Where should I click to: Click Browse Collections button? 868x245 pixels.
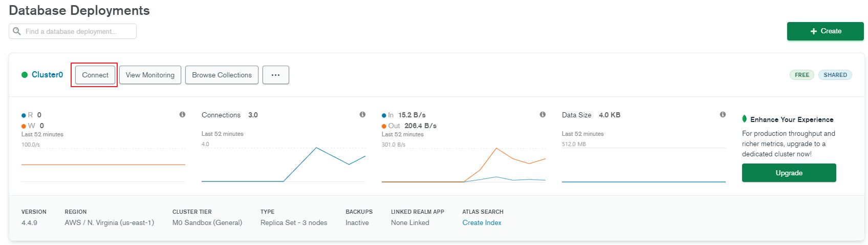pos(222,75)
